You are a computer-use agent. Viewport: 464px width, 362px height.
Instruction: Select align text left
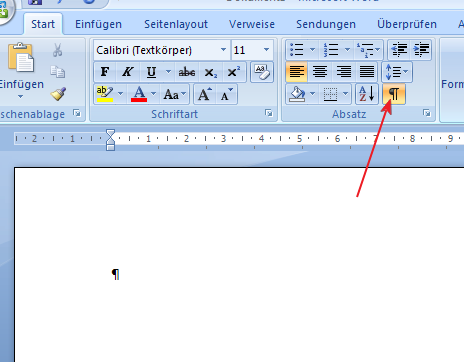pyautogui.click(x=297, y=72)
